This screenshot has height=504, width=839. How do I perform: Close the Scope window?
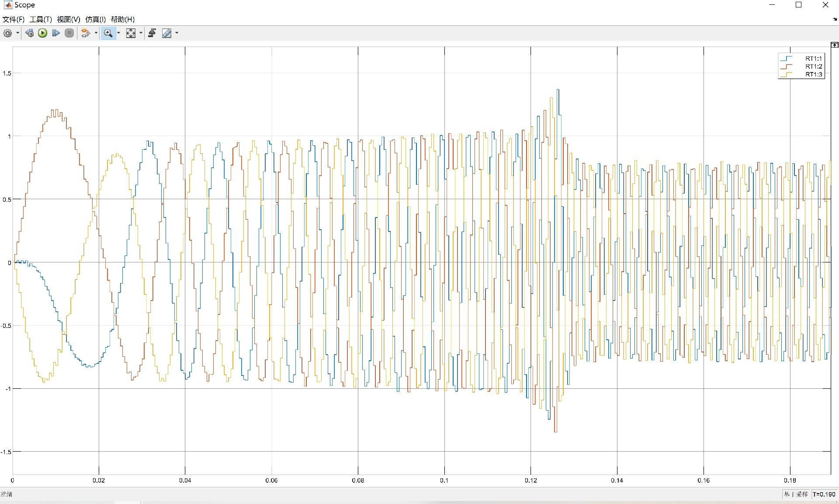(825, 5)
